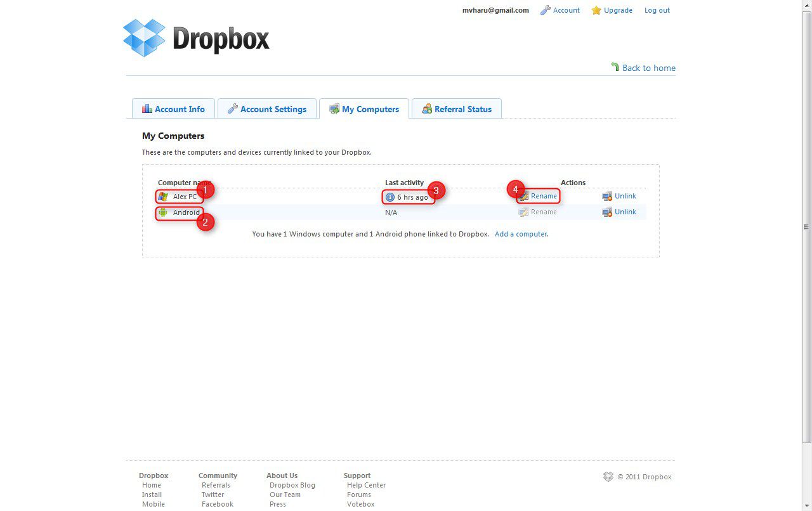Select the Alex PC computer name
The height and width of the screenshot is (511, 812).
(185, 197)
